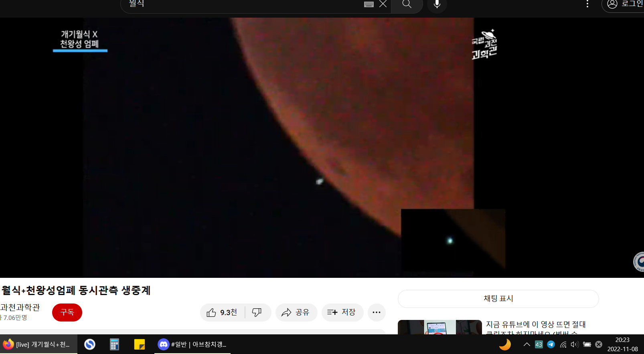The image size is (644, 354).
Task: Click the like button showing 9.3천
Action: [222, 313]
